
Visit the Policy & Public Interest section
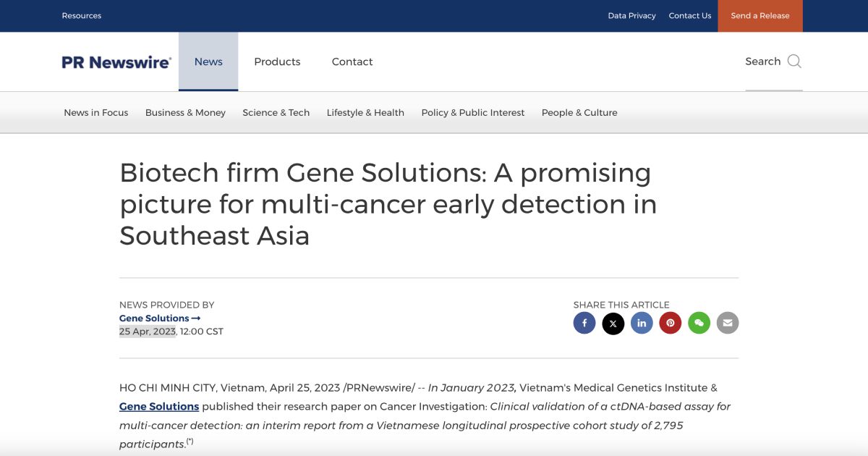click(x=473, y=112)
